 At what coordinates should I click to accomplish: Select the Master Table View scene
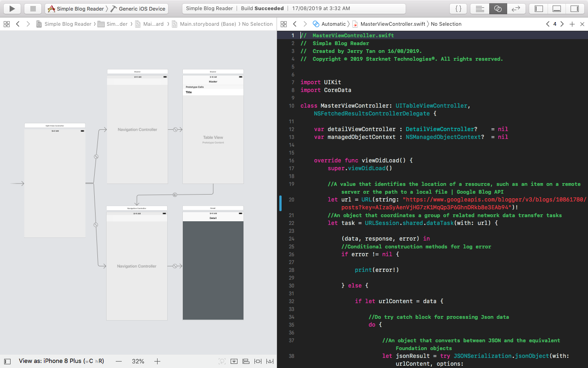213,126
